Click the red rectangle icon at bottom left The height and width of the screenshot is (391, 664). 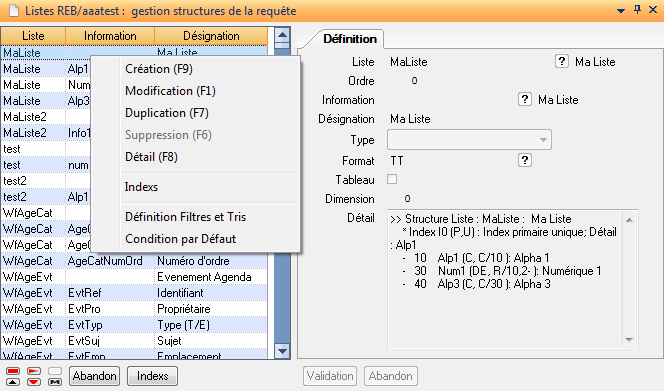[13, 371]
